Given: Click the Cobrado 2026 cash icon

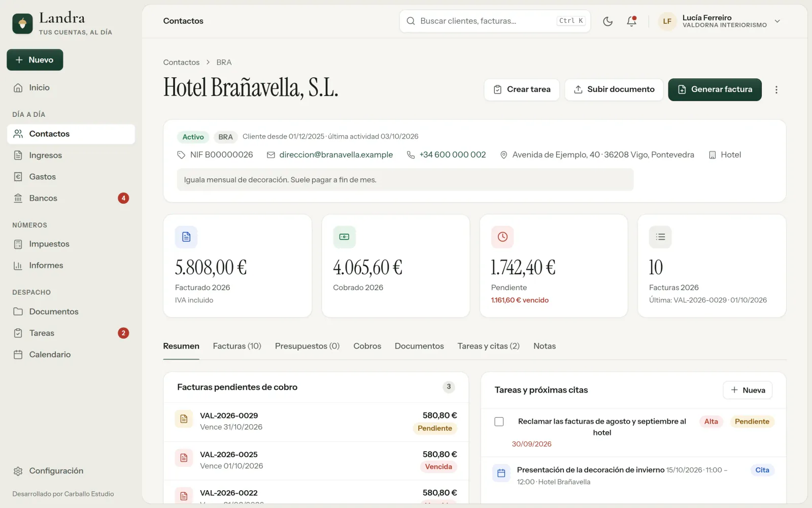Looking at the screenshot, I should pyautogui.click(x=344, y=237).
